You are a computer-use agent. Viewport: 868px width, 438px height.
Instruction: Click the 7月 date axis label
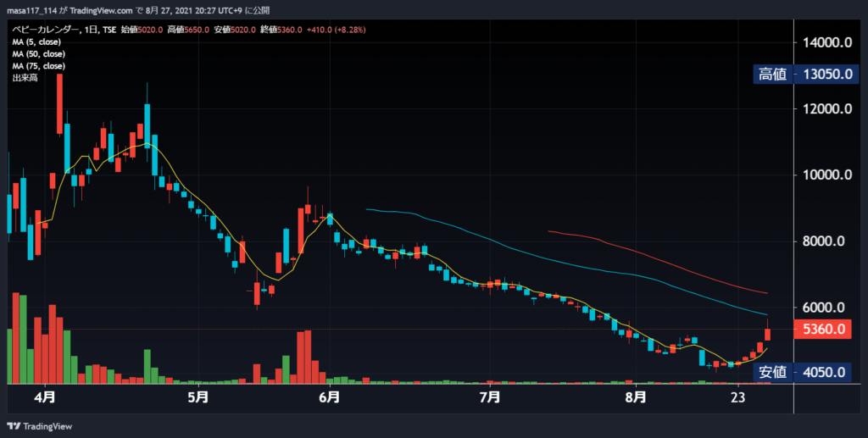(490, 397)
